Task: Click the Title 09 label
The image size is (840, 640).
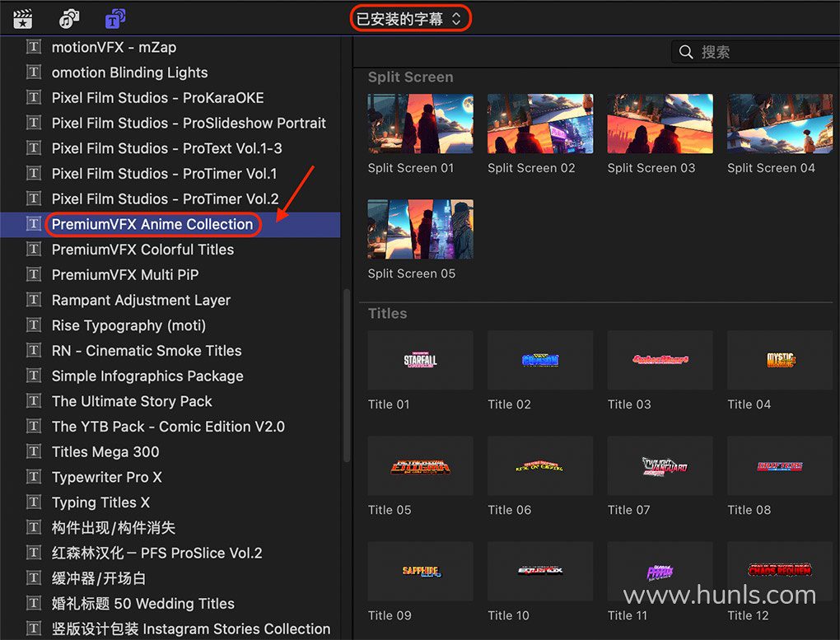Action: tap(390, 616)
